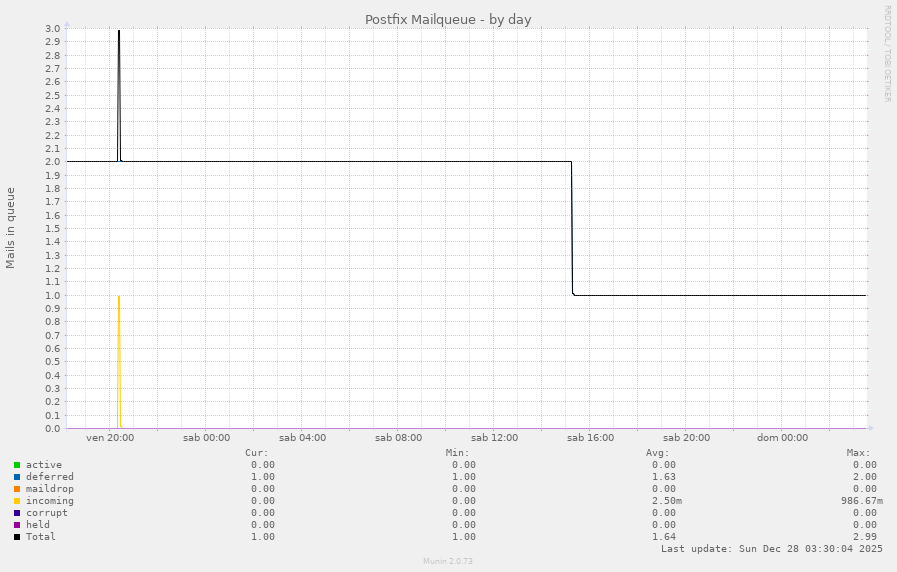The height and width of the screenshot is (572, 897).
Task: Click the Cur: column header
Action: point(257,453)
